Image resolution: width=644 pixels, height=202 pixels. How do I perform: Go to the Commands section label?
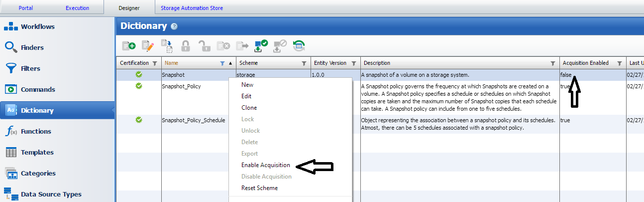click(38, 89)
